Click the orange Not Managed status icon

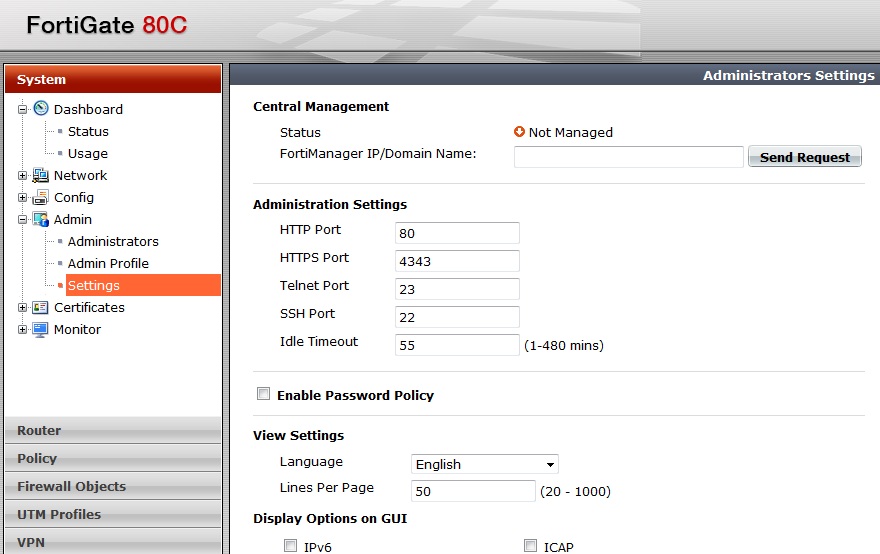click(x=519, y=132)
